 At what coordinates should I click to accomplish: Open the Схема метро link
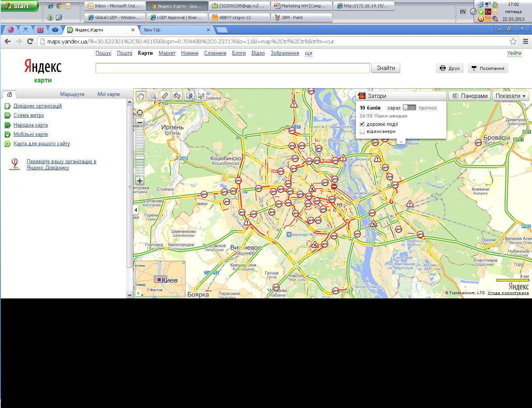click(29, 115)
